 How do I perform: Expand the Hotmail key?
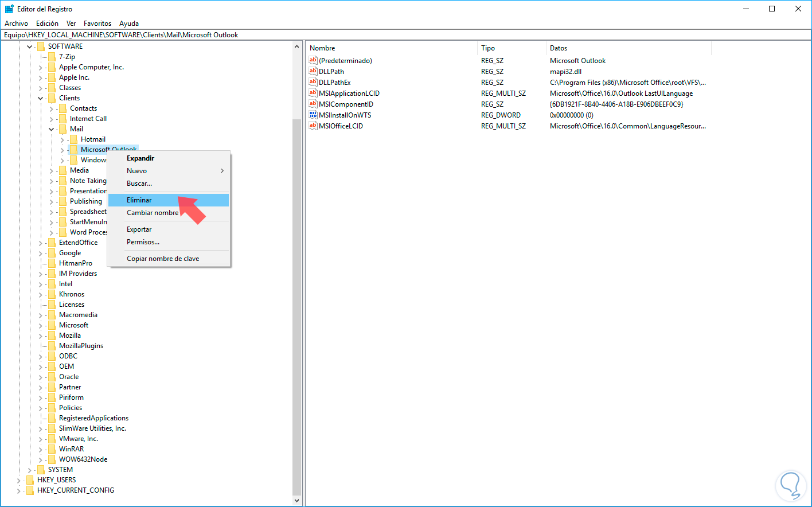tap(62, 139)
